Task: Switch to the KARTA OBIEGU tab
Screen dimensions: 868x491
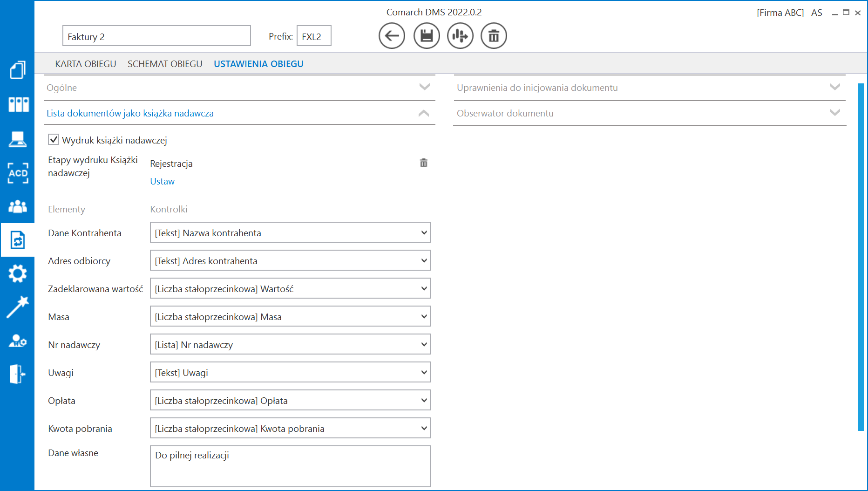Action: 86,64
